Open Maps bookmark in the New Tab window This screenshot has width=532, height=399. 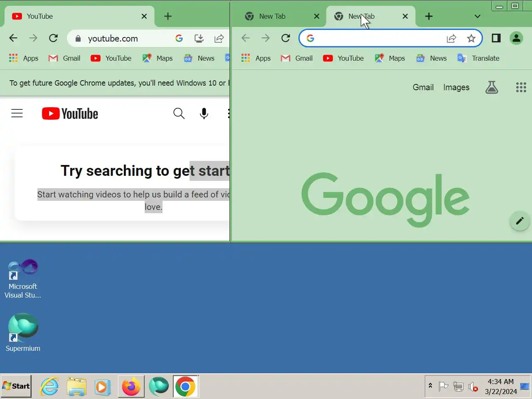point(390,58)
